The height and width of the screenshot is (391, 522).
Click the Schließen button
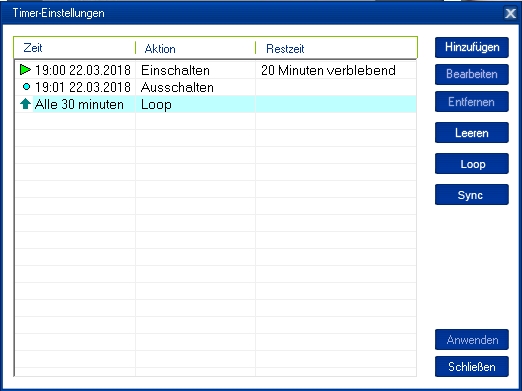tap(472, 367)
